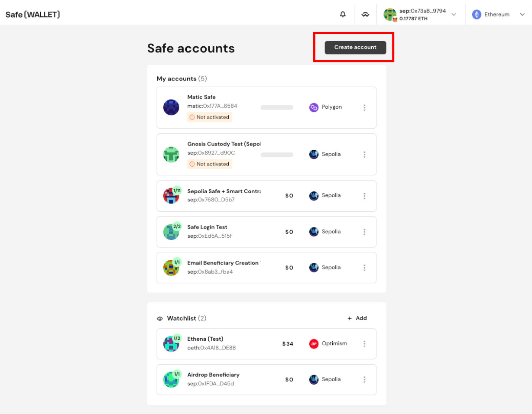Viewport: 532px width, 414px height.
Task: Expand the Ethereum network selector
Action: pos(522,14)
